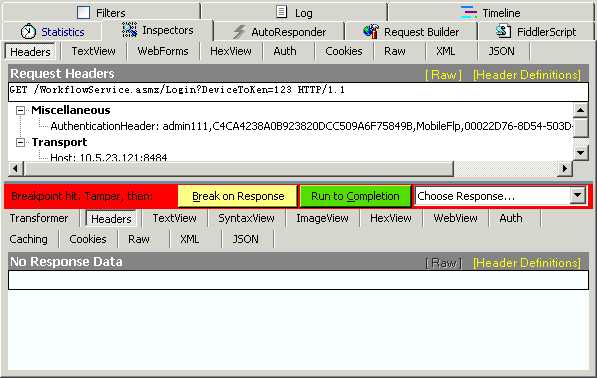This screenshot has width=597, height=378.
Task: Click the headers scroll up arrow
Action: [581, 110]
